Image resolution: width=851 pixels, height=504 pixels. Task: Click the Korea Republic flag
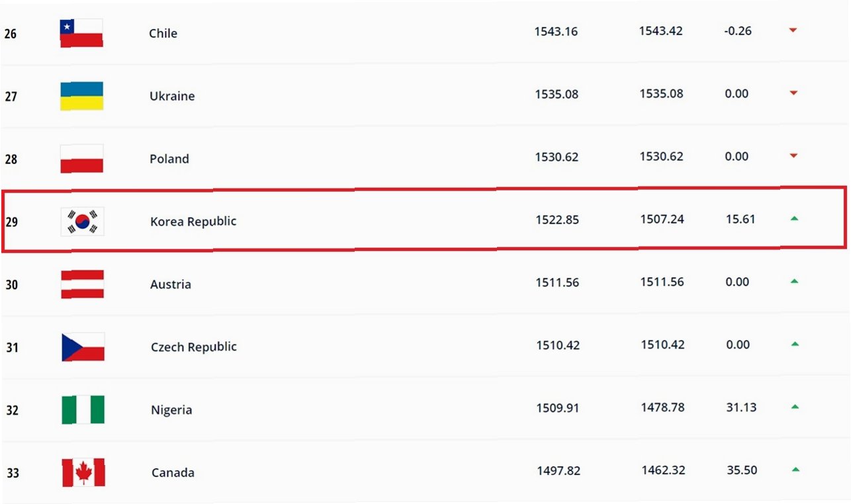click(82, 222)
